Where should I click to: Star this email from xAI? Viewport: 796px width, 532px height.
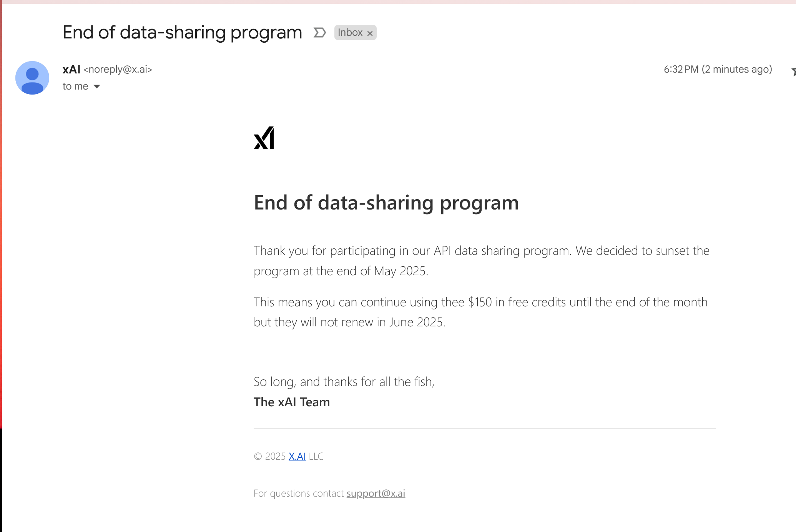(x=794, y=71)
